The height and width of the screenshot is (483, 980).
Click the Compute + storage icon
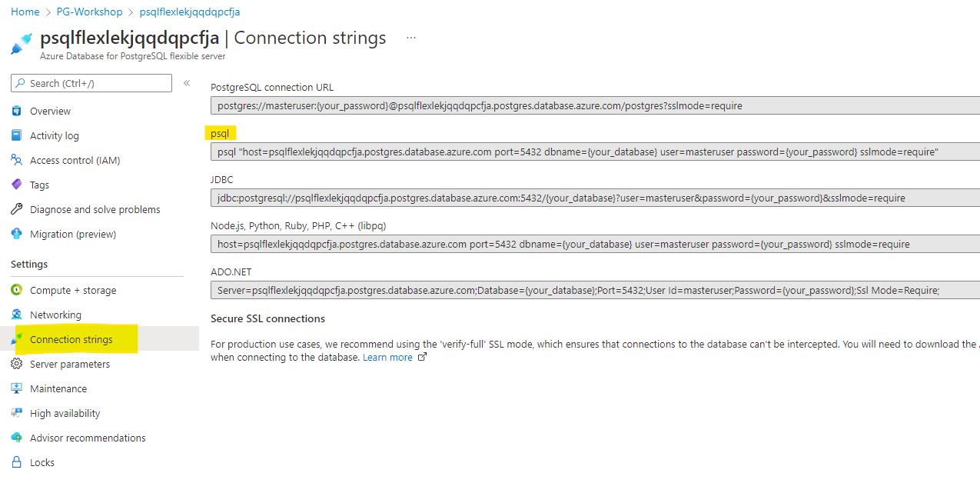pyautogui.click(x=16, y=291)
